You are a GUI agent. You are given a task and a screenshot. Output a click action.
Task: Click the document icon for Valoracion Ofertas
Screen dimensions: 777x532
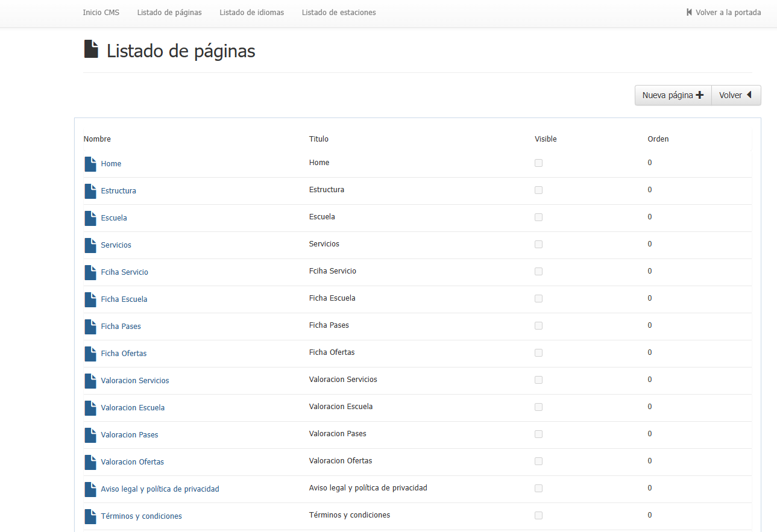[x=90, y=462]
